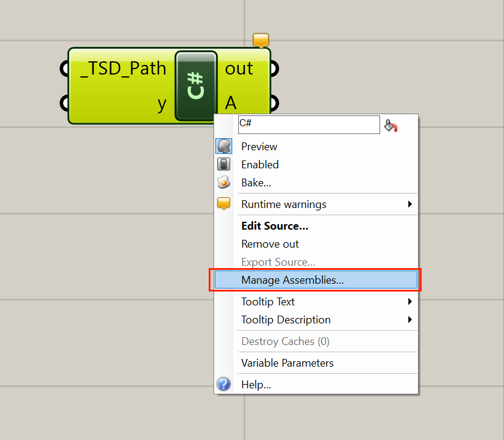Open the paint bucket color picker icon

coord(390,124)
